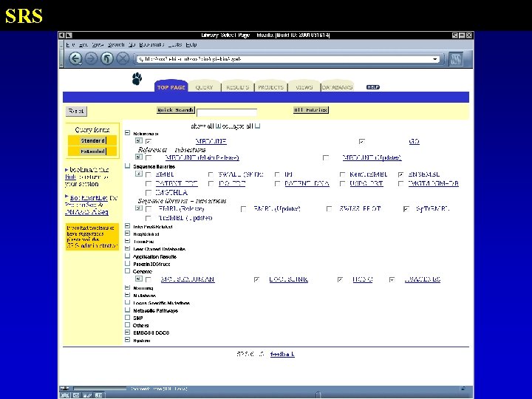The width and height of the screenshot is (532, 399).
Task: Toggle the MEDLINE checkbox
Action: (x=149, y=141)
